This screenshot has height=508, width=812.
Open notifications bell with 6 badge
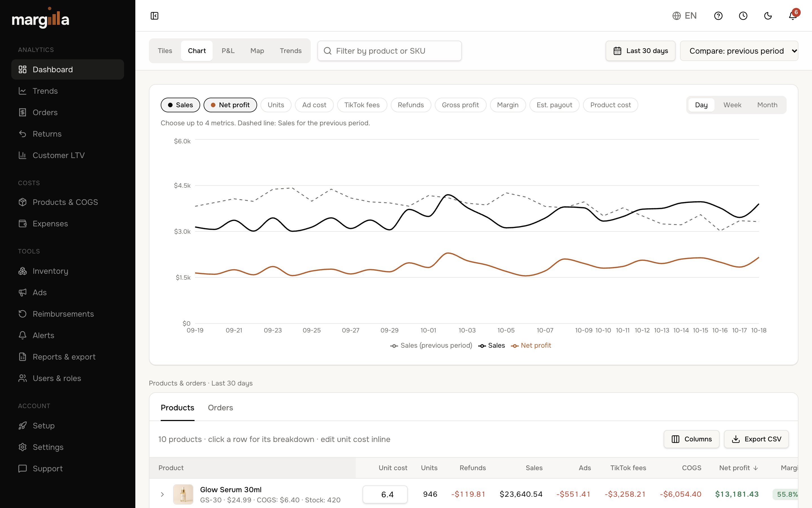pyautogui.click(x=793, y=16)
